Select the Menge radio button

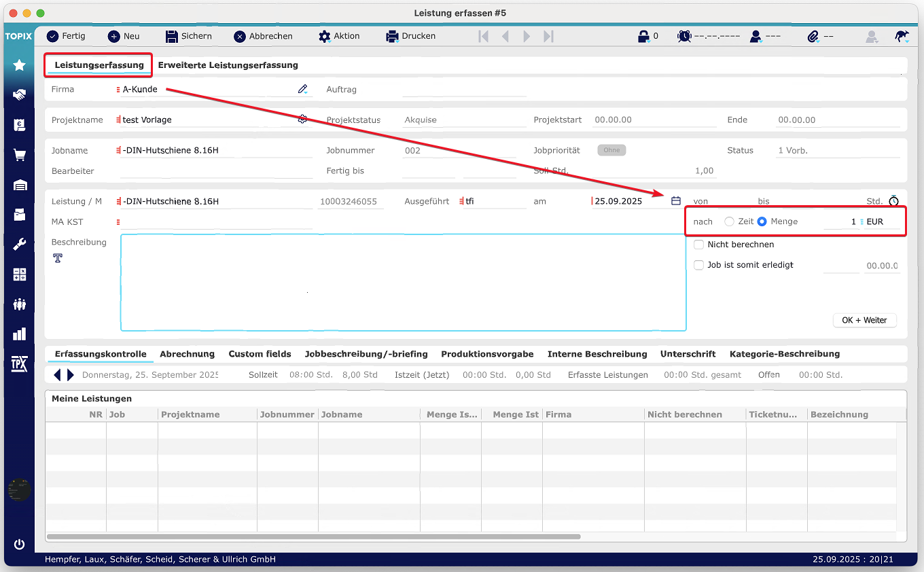[762, 221]
